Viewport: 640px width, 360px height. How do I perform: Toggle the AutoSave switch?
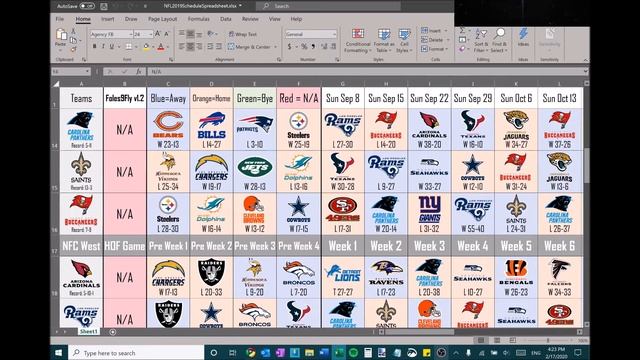87,6
